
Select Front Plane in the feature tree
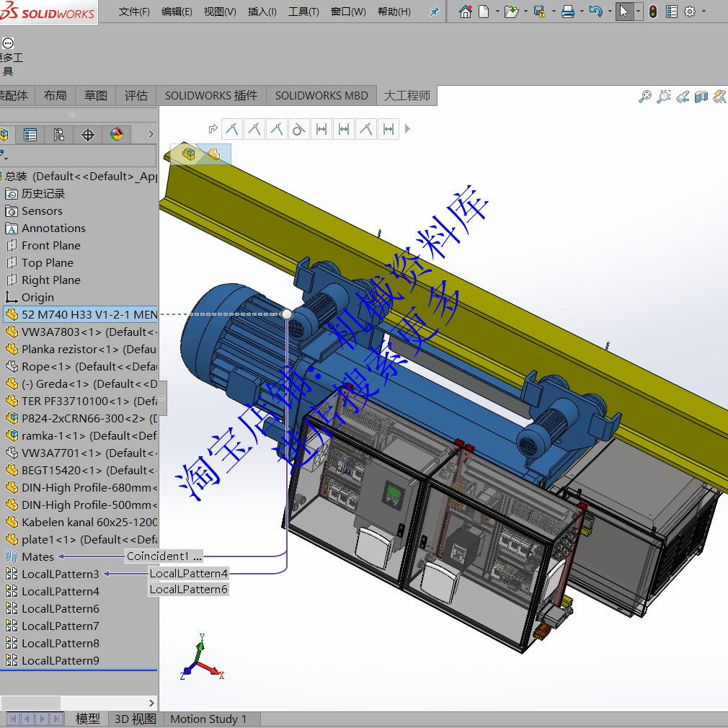click(50, 246)
